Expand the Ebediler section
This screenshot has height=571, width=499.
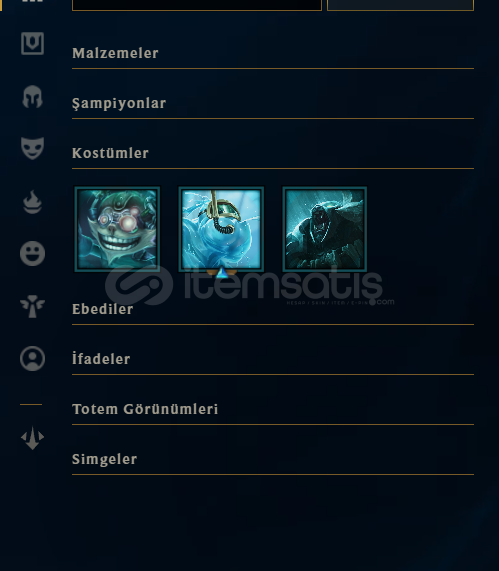[273, 309]
